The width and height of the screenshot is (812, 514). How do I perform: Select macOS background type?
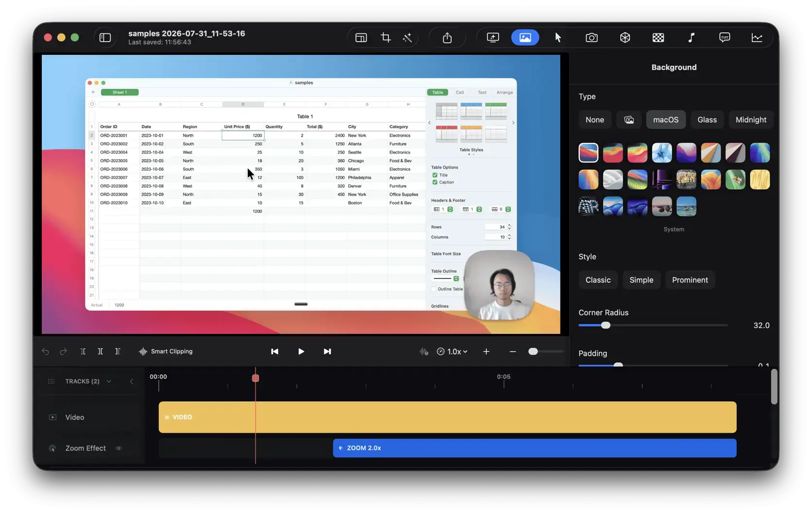pyautogui.click(x=665, y=120)
